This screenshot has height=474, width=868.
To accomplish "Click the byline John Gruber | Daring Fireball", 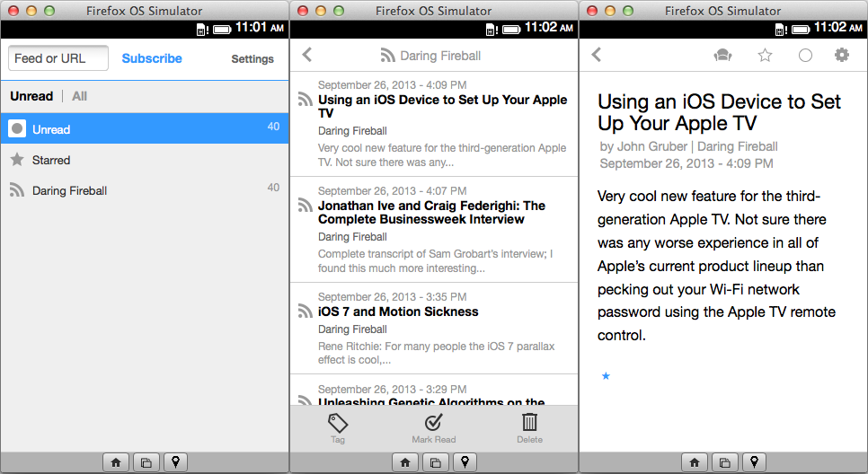I will pos(688,146).
